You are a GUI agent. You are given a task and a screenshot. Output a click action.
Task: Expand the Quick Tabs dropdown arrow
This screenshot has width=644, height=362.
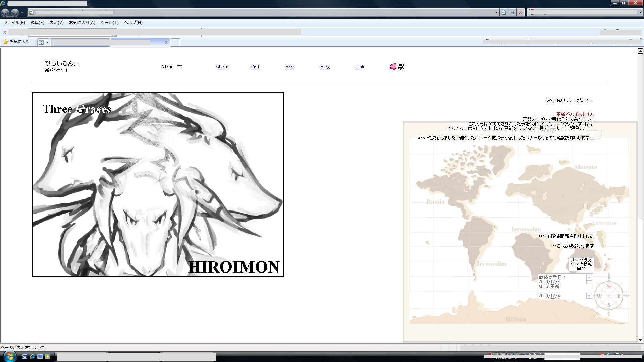[47, 42]
